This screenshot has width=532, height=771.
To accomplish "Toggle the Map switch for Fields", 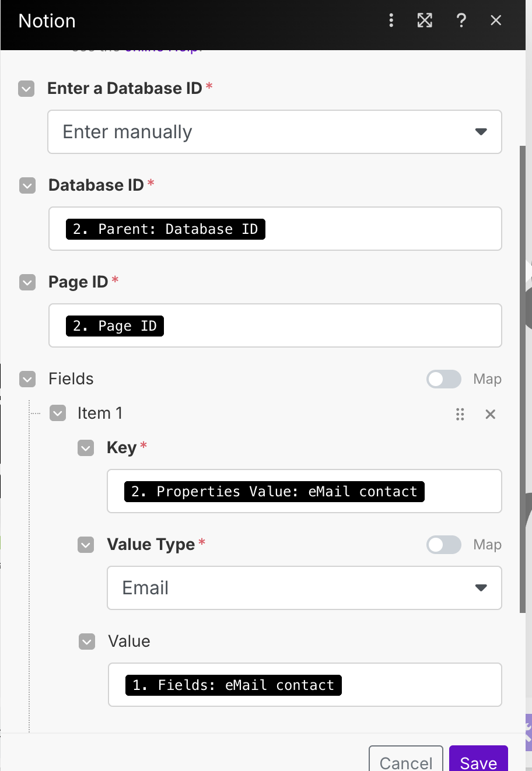I will point(444,379).
